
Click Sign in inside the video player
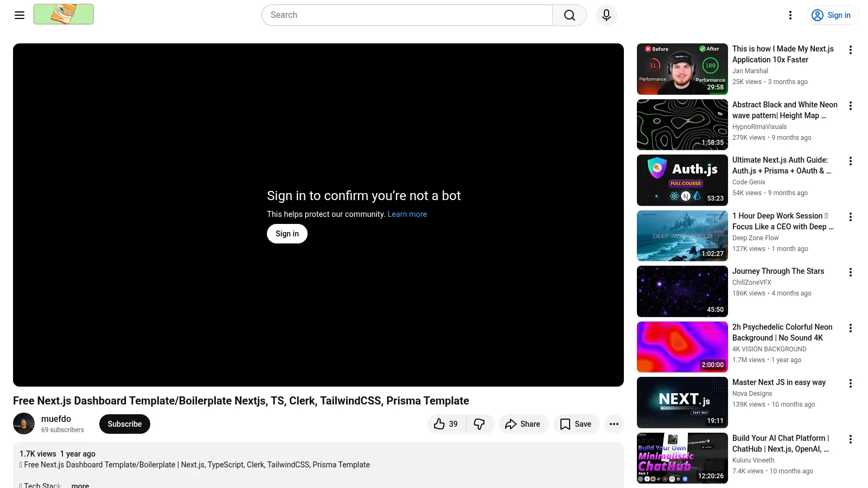coord(287,234)
